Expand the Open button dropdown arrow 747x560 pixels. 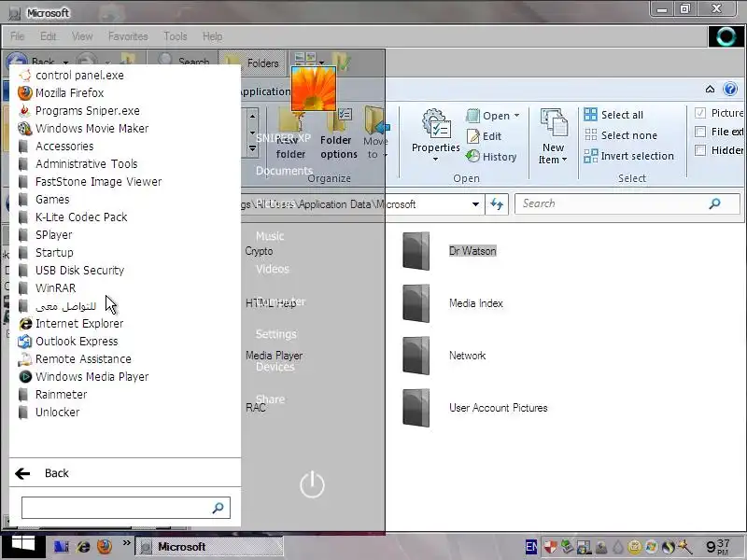click(x=517, y=116)
